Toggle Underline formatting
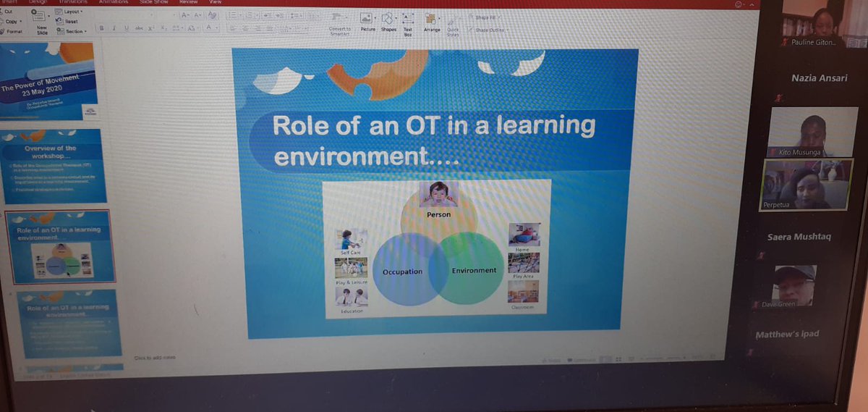 pyautogui.click(x=127, y=28)
